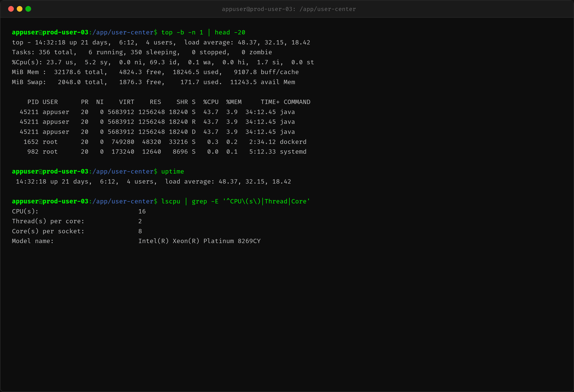Click the red close window button
This screenshot has width=574, height=392.
pyautogui.click(x=11, y=9)
